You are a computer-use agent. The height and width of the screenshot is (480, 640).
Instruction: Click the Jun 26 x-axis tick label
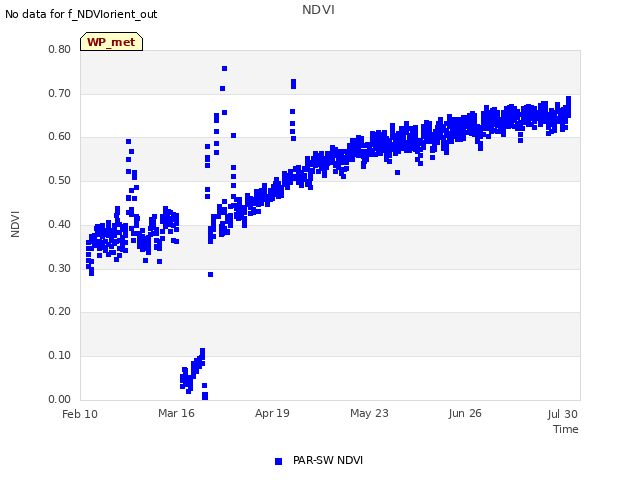pyautogui.click(x=465, y=413)
